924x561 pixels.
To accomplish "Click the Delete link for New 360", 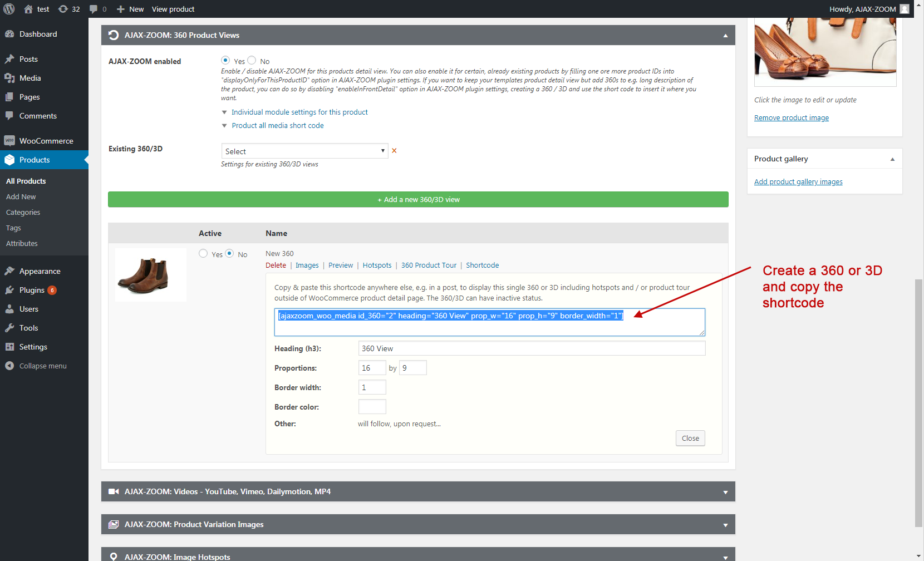I will point(276,265).
